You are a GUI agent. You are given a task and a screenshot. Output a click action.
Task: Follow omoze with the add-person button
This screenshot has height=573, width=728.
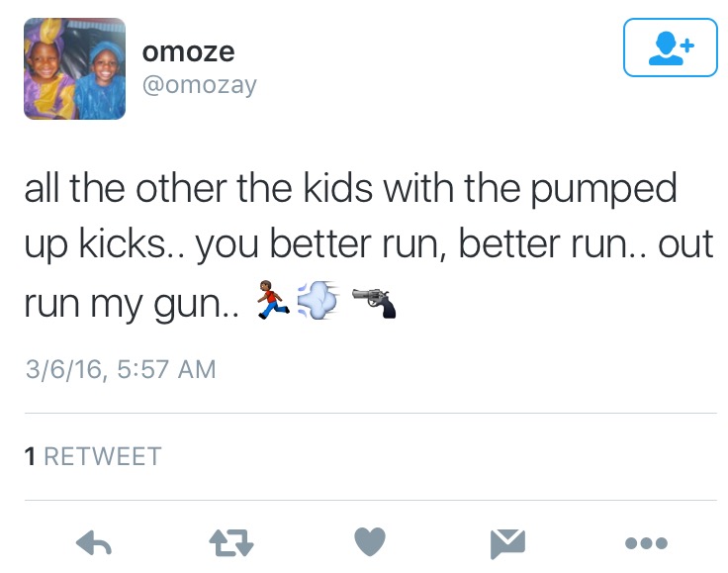669,48
